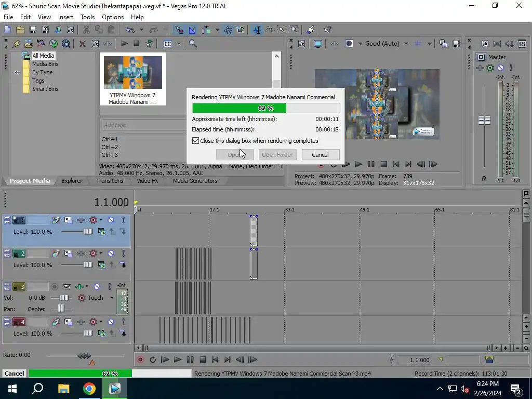Viewport: 532px width, 399px height.
Task: Open Master FX with the green gear icon
Action: 490,68
